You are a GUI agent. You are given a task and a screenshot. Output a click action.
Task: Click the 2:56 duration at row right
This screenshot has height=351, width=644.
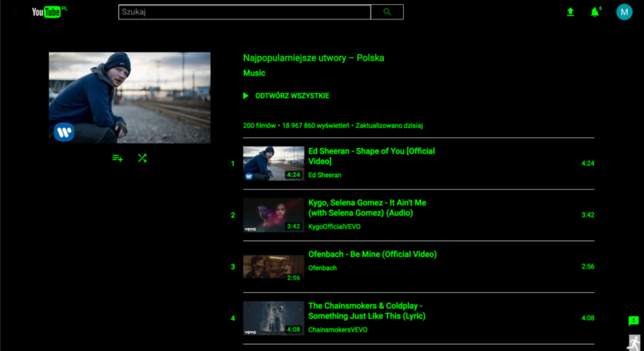point(587,267)
